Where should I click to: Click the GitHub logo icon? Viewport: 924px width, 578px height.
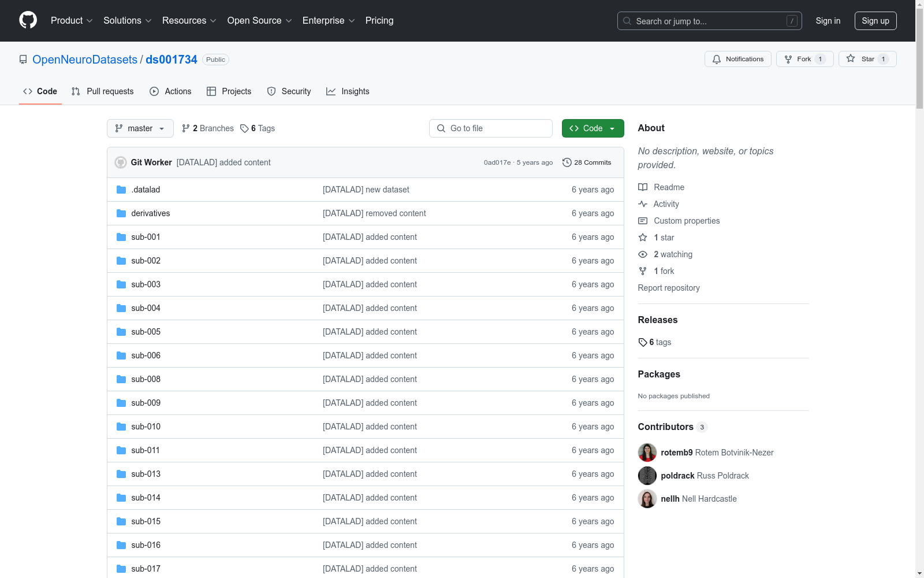28,20
